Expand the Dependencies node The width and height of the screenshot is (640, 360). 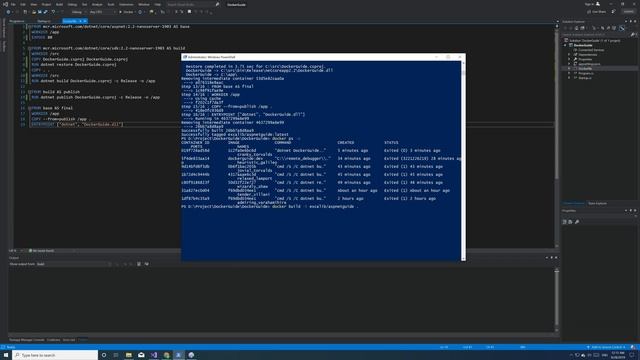click(569, 55)
